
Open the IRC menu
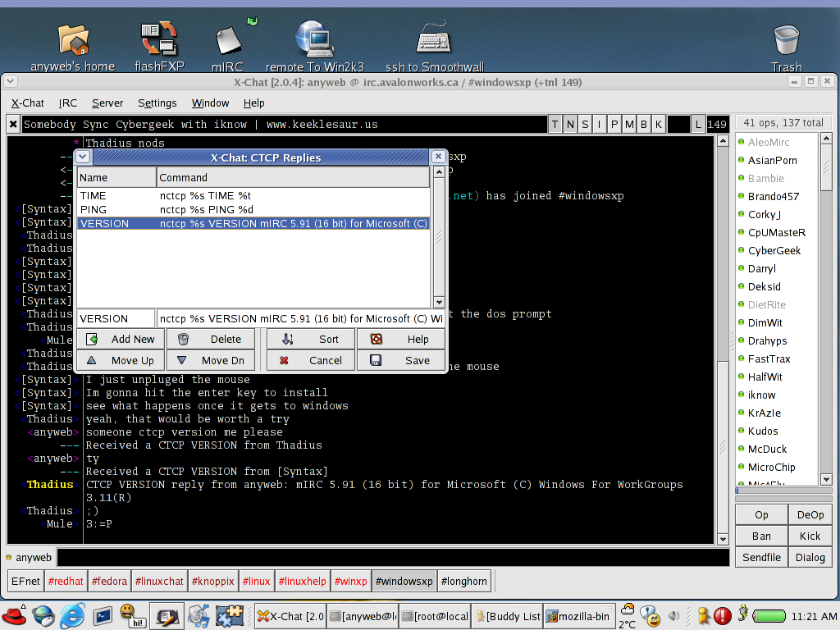tap(67, 103)
